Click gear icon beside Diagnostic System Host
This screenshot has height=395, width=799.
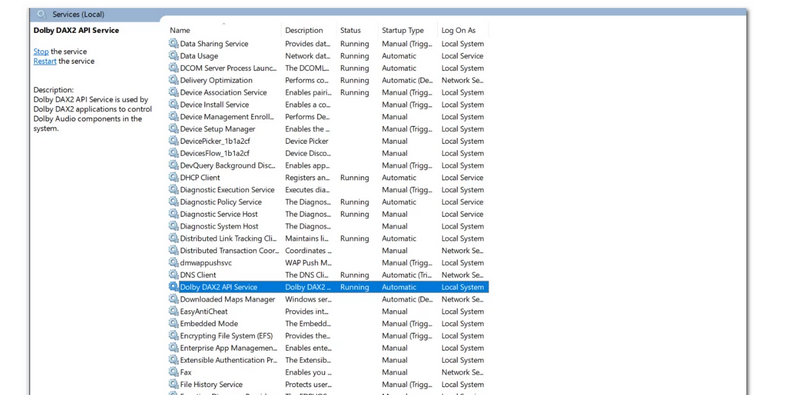tap(174, 226)
